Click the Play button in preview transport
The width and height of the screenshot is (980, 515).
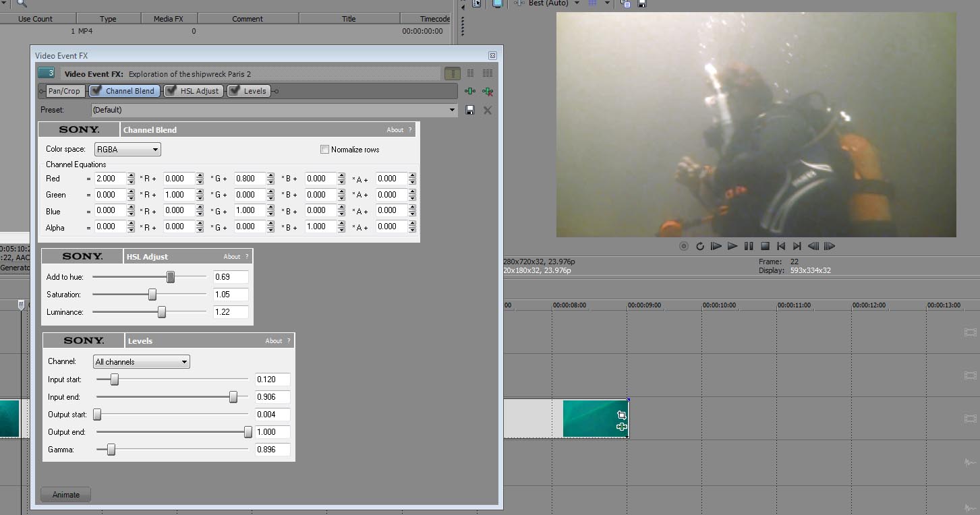(x=732, y=247)
